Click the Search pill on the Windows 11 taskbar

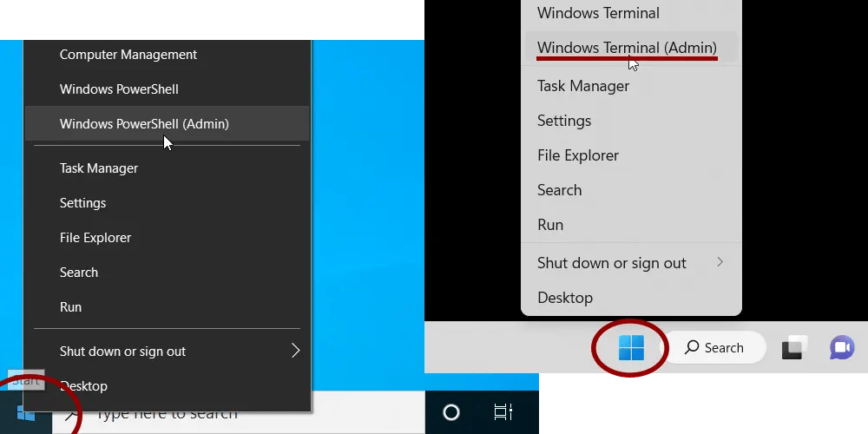click(714, 348)
